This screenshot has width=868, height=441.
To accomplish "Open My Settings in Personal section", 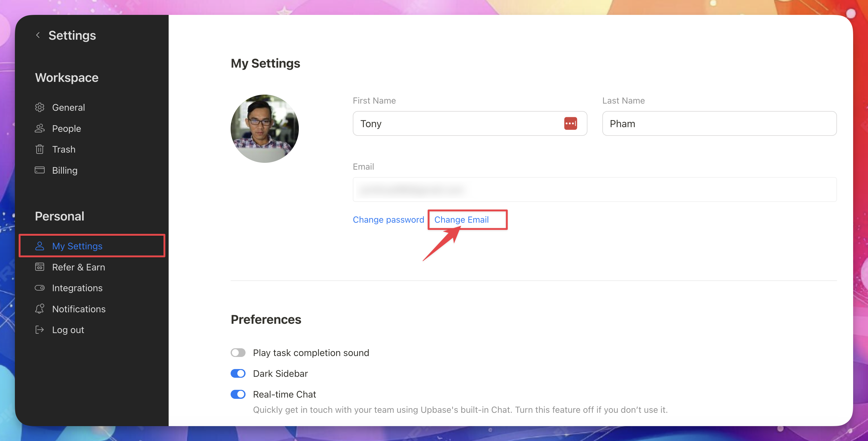I will [x=77, y=246].
